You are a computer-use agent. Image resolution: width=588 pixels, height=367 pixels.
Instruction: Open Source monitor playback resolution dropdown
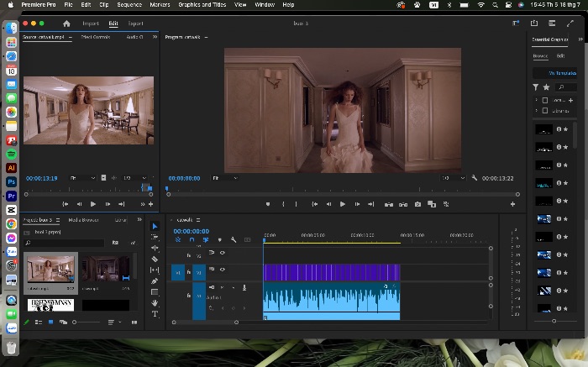(134, 178)
